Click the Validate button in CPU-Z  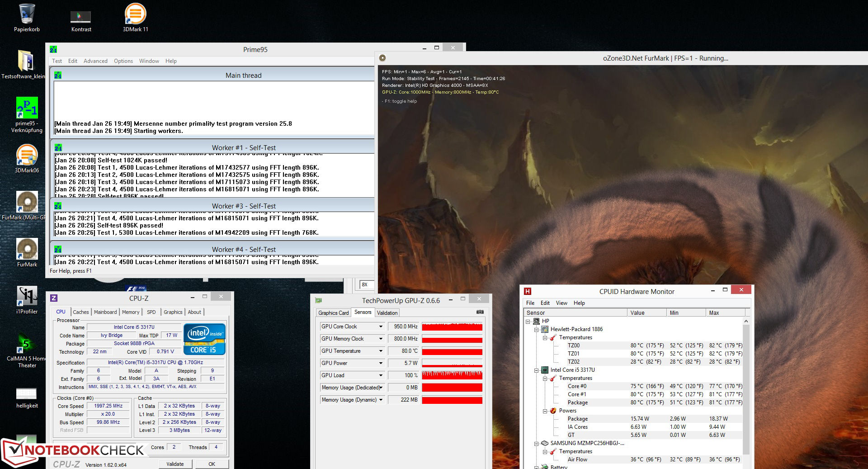[x=175, y=464]
